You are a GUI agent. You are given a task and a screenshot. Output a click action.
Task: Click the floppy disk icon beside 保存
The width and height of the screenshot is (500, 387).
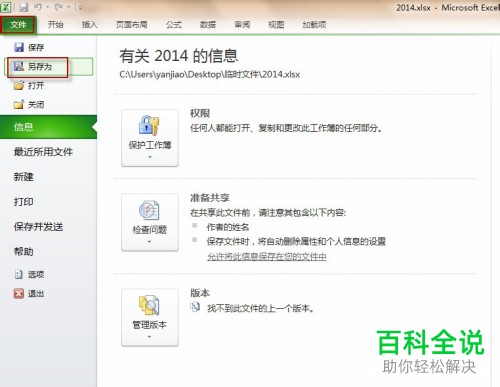click(19, 47)
